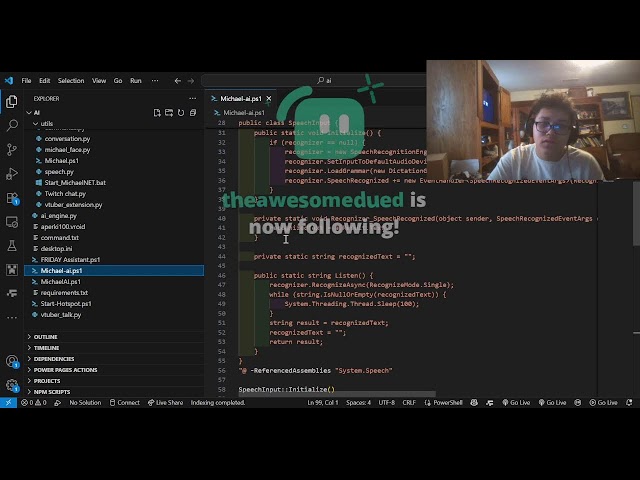Viewport: 640px width, 480px height.
Task: Close the Michael-ai.ps1 editor tab
Action: point(269,98)
